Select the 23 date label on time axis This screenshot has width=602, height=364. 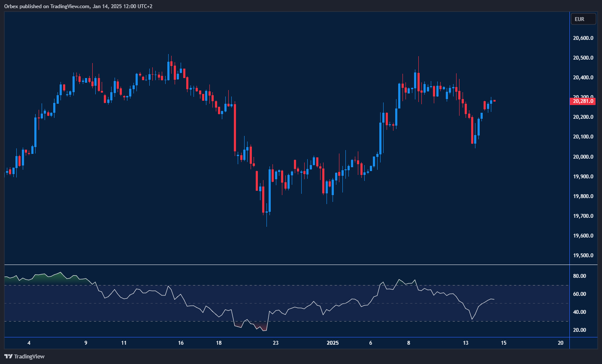(x=275, y=343)
